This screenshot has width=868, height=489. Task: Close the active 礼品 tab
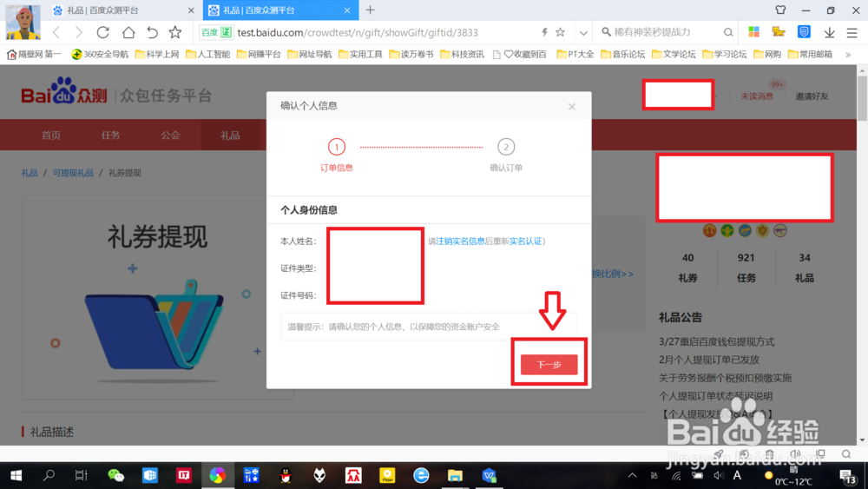[347, 10]
